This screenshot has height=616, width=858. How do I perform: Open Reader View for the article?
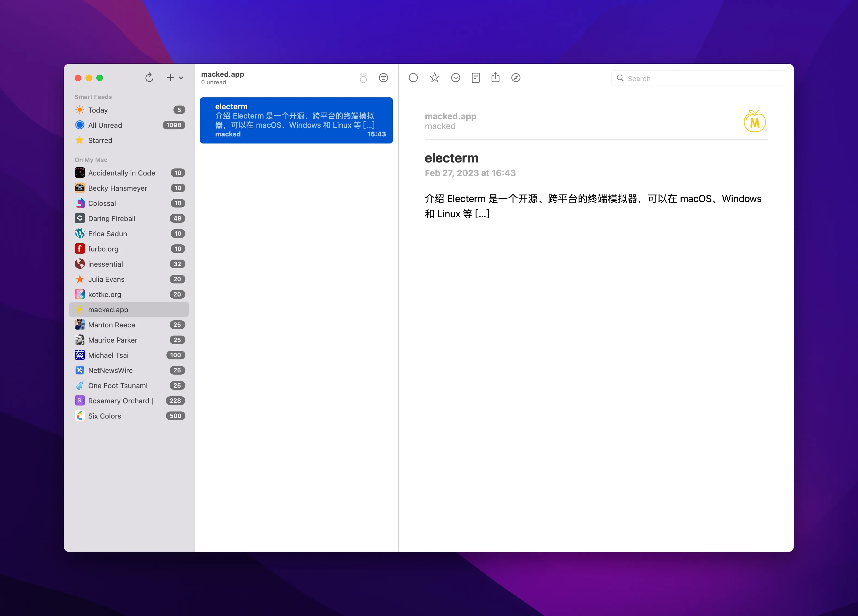476,78
